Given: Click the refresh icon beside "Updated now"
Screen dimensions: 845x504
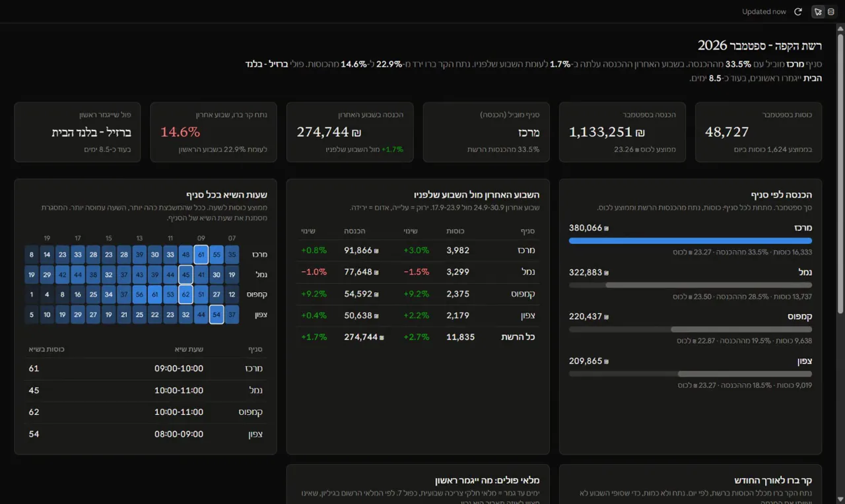Looking at the screenshot, I should (797, 12).
